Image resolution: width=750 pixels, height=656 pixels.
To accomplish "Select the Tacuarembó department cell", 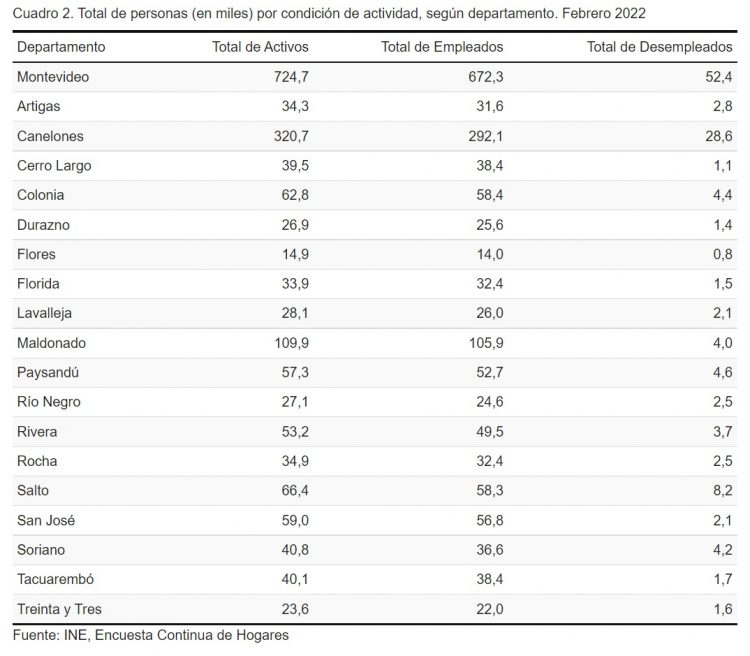I will click(x=54, y=579).
